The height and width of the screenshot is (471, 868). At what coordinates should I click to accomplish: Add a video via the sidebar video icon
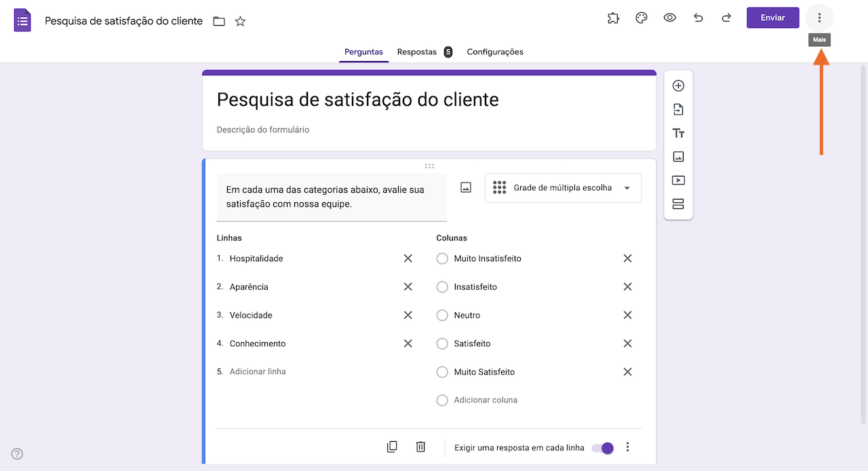click(x=678, y=180)
